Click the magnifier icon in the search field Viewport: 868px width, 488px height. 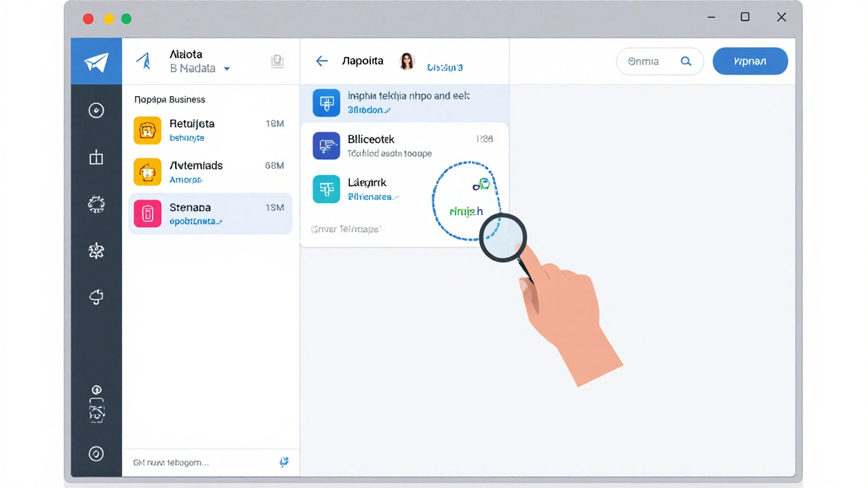(686, 62)
